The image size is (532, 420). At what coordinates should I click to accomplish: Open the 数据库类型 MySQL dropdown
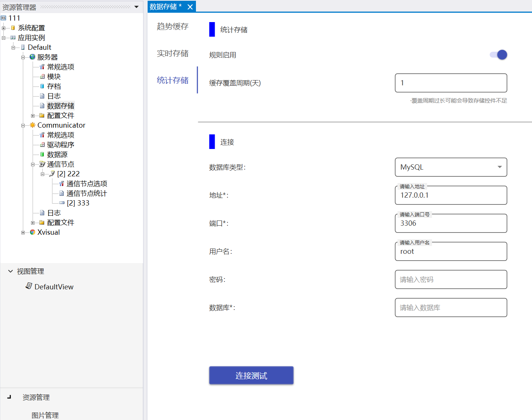(x=451, y=167)
